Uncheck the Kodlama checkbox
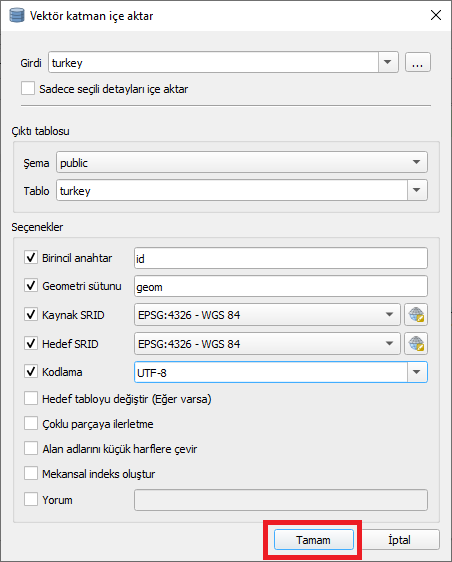Screen dimensions: 452x562 pyautogui.click(x=31, y=371)
